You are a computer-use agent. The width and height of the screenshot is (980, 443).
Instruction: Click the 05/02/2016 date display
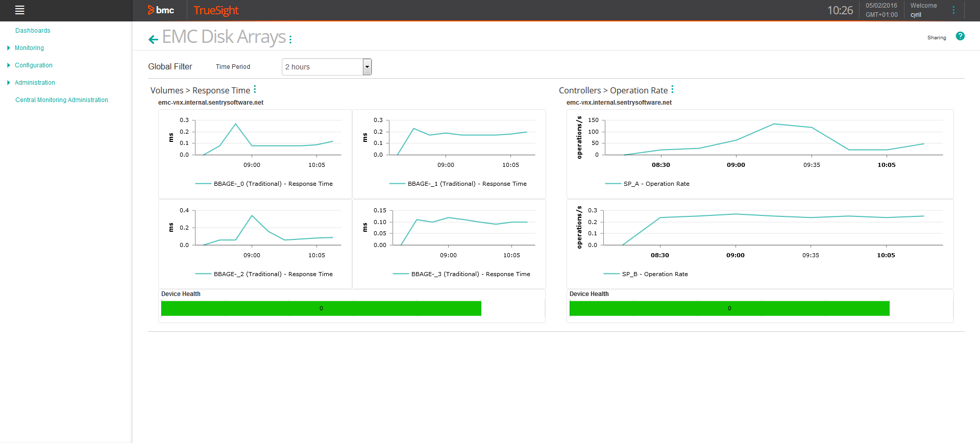(881, 6)
